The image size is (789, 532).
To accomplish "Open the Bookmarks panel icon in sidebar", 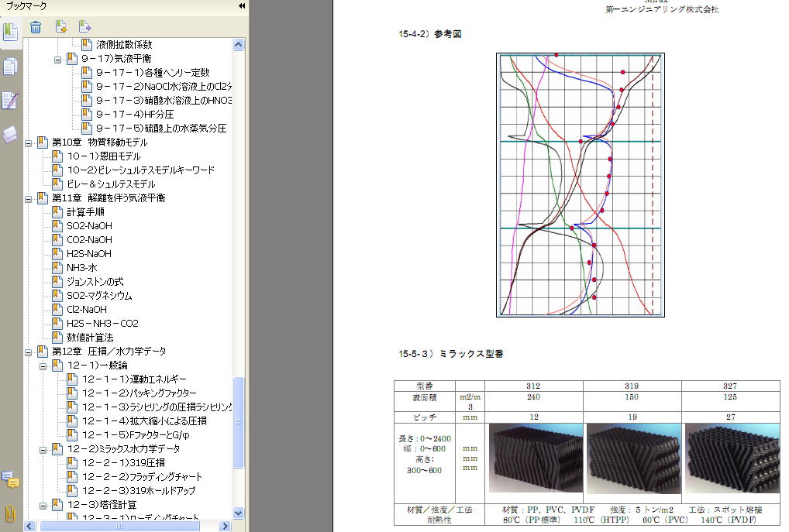I will 11,33.
